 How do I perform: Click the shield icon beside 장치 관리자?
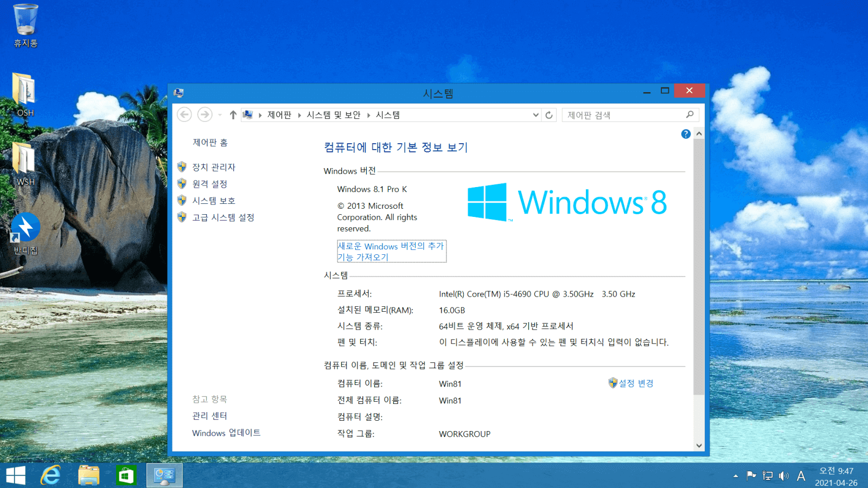click(x=182, y=167)
